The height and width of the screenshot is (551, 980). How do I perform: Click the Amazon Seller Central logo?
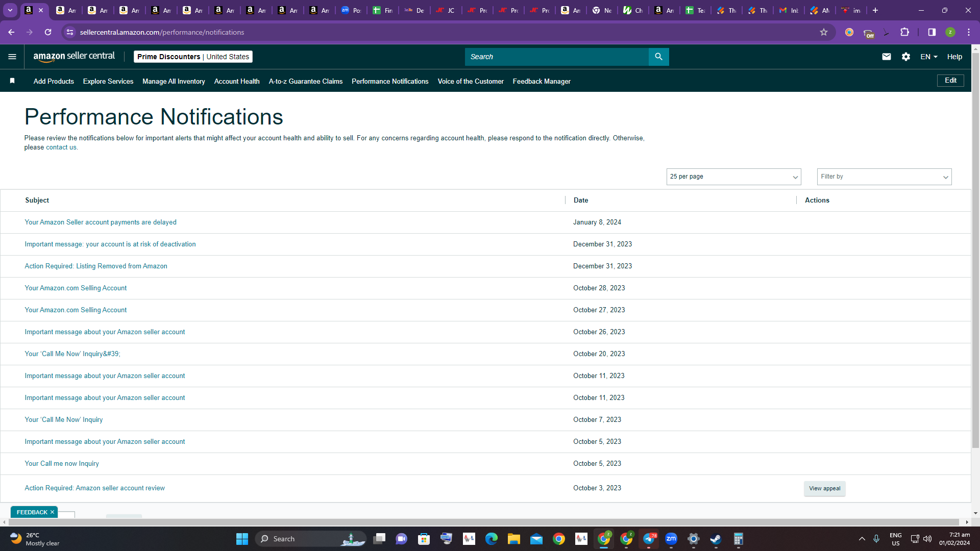[x=74, y=57]
